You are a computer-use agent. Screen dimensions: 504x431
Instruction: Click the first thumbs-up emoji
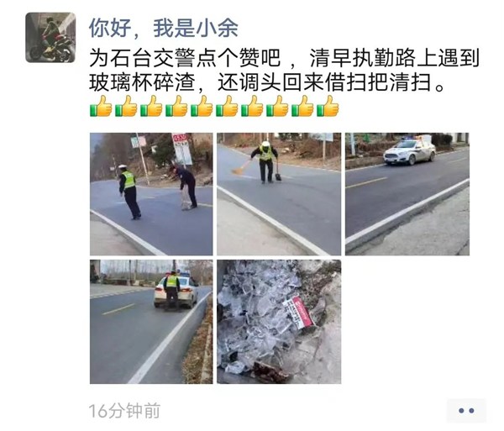(x=101, y=106)
